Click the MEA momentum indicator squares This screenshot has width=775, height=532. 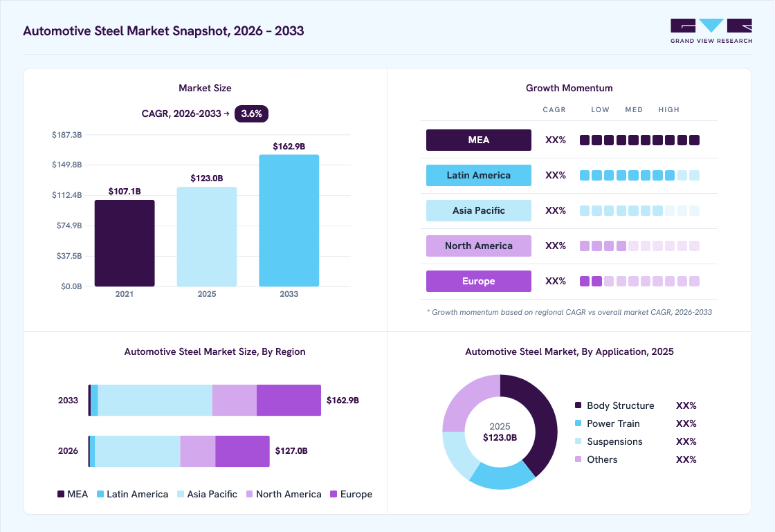click(x=639, y=140)
